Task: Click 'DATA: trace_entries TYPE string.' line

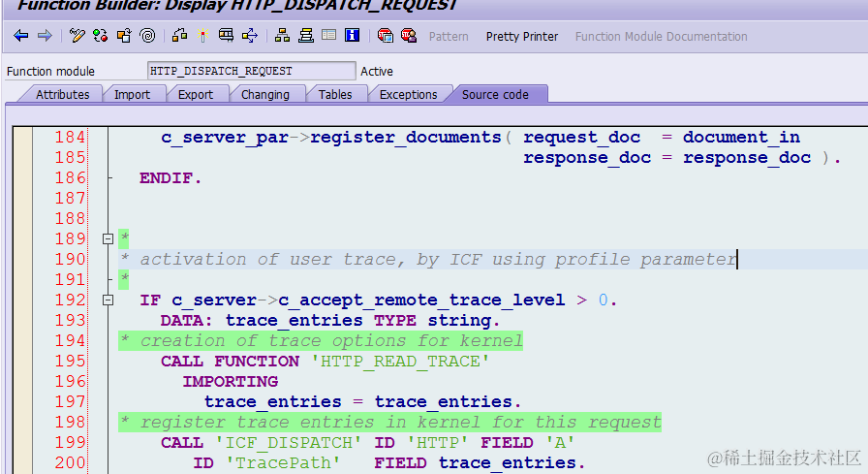Action: [330, 321]
